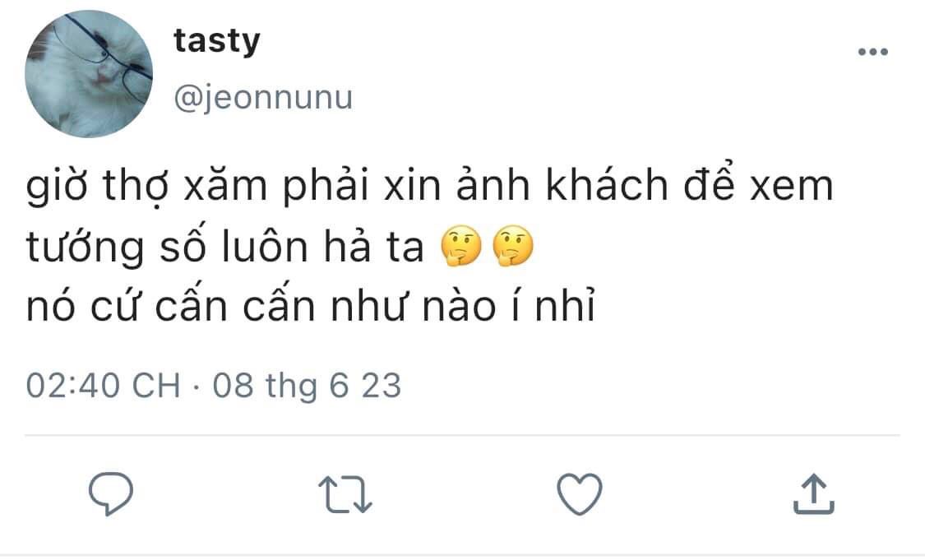
Task: Open the profile via display name tasty
Action: [x=216, y=41]
